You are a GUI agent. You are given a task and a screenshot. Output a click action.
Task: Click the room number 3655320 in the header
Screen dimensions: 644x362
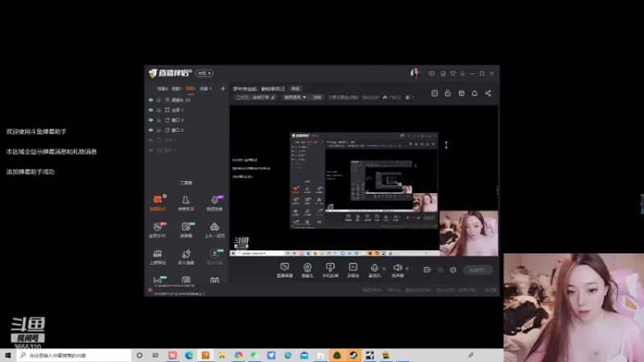point(370,97)
